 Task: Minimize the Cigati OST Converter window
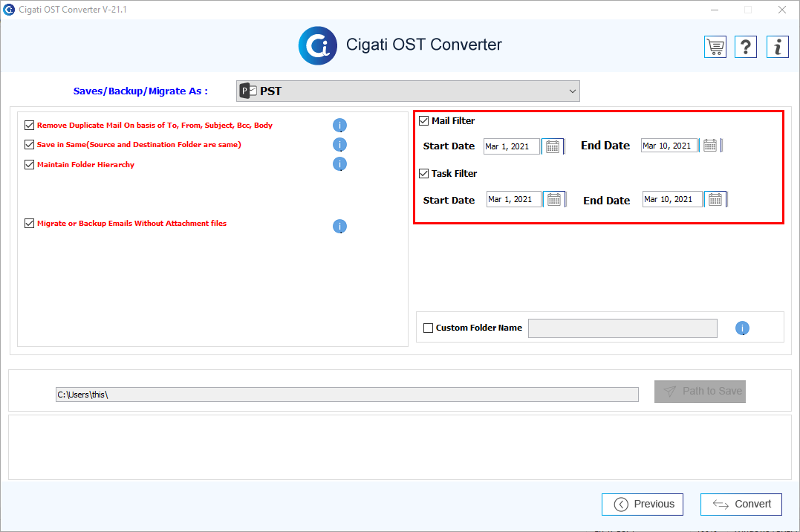pos(715,10)
